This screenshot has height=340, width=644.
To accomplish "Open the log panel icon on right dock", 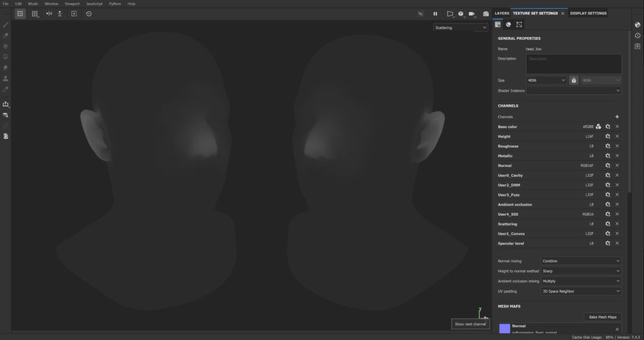I will pyautogui.click(x=638, y=47).
